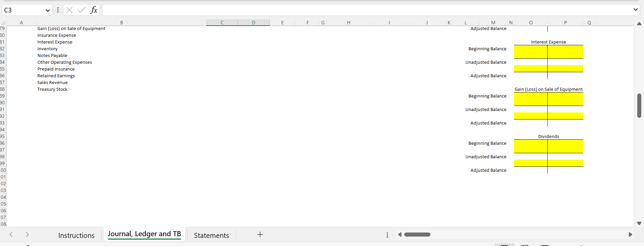Click 'Gain (Loss) on Sale of Equipment' T-account heading
644x246 pixels.
point(549,89)
